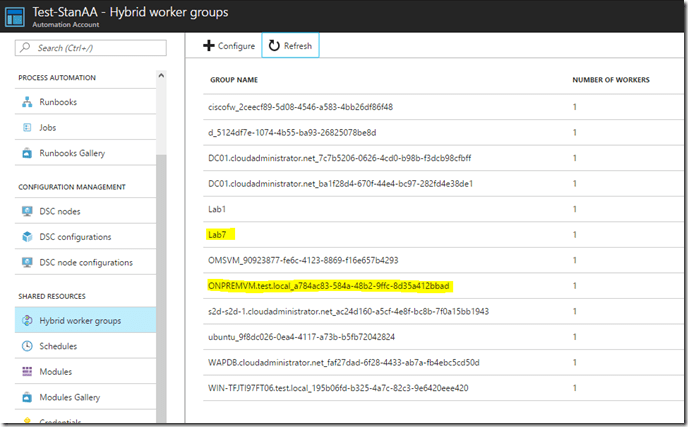Select the Lab1 worker group

(x=216, y=209)
